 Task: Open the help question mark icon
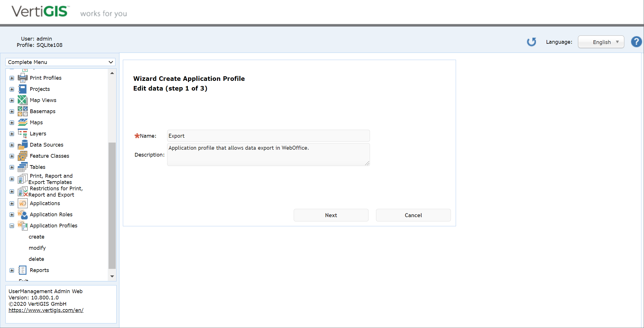click(x=636, y=42)
